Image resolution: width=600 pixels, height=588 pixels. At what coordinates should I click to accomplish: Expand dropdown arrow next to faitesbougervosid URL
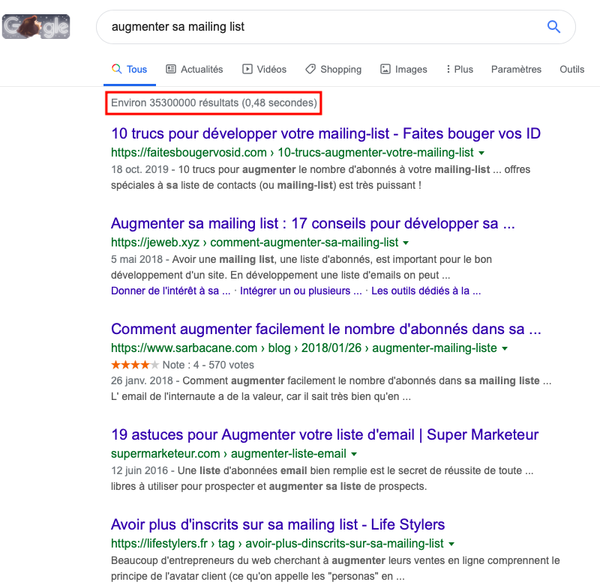[482, 153]
